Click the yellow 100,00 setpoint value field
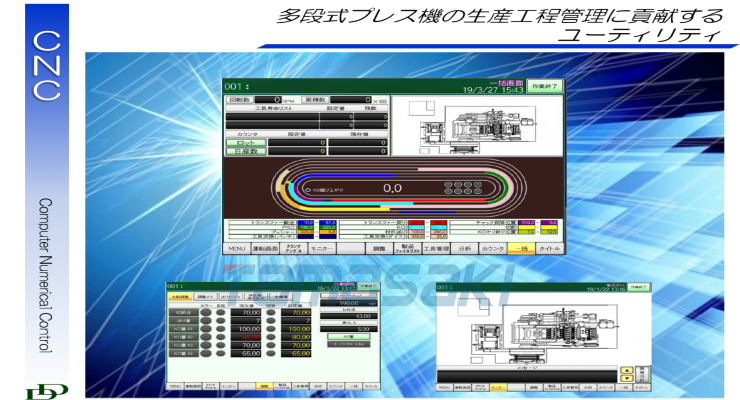 (x=298, y=328)
